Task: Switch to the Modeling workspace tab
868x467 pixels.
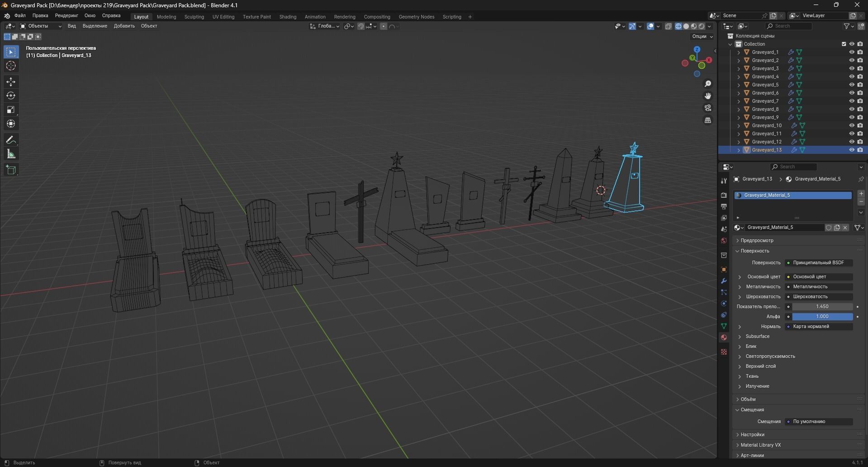Action: [166, 17]
